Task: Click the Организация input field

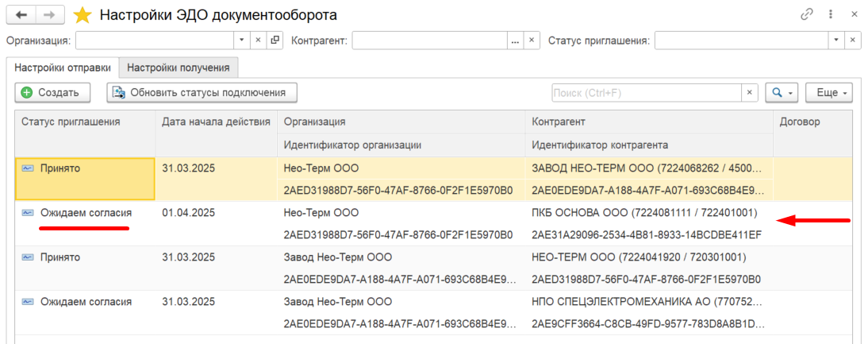Action: pyautogui.click(x=155, y=41)
